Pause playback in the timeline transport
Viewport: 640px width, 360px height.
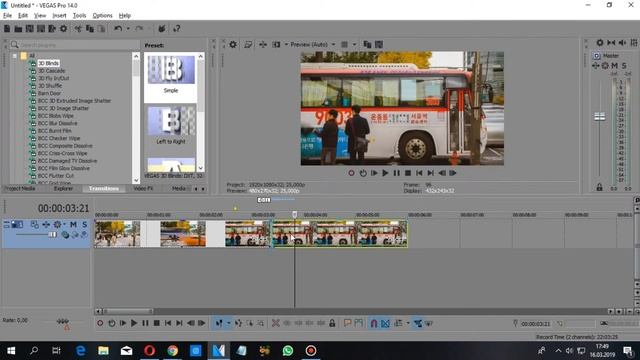[x=145, y=323]
